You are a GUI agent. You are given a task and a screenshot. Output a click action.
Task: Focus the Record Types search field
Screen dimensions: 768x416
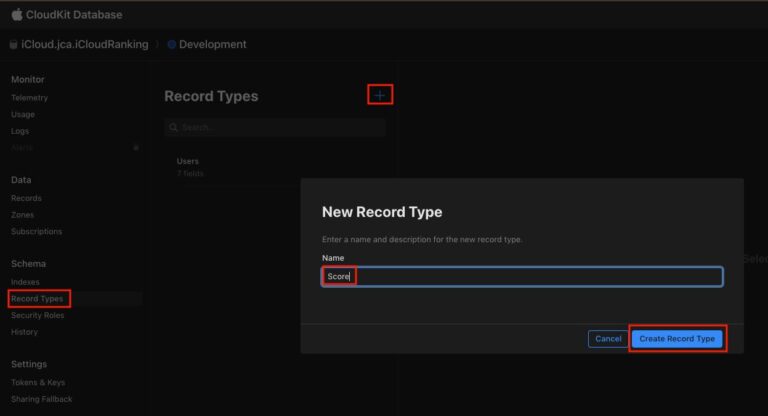coord(275,127)
